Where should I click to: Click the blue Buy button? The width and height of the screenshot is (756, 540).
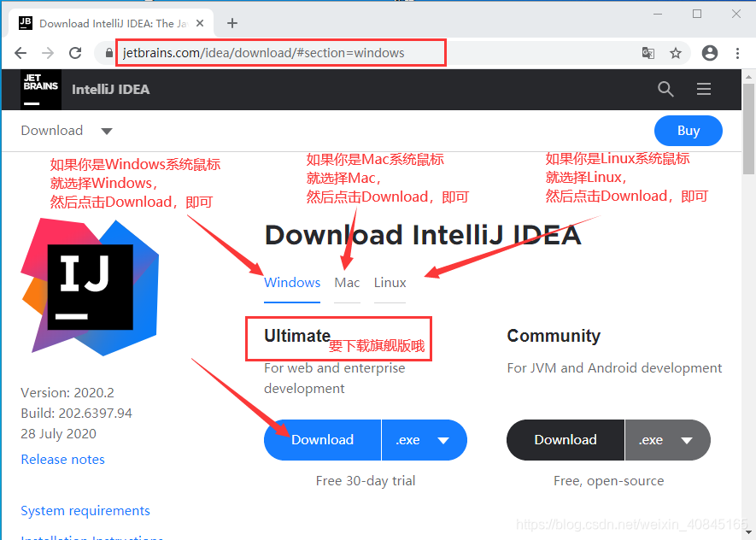click(x=688, y=131)
